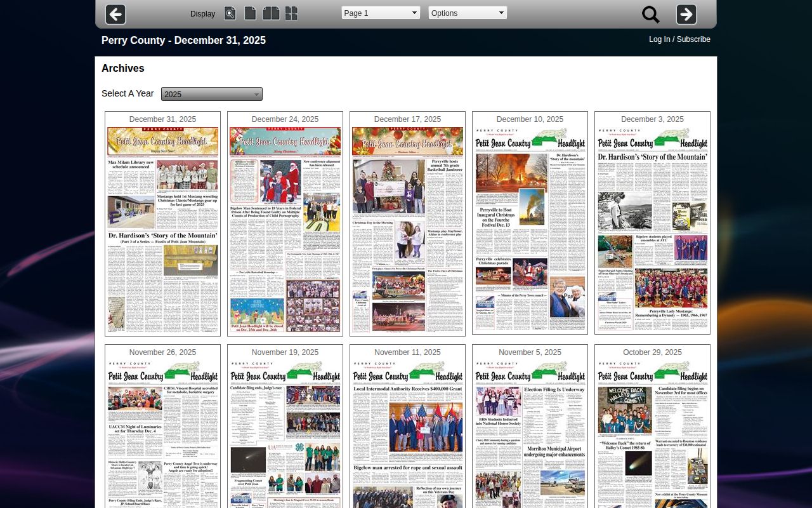Viewport: 812px width, 508px height.
Task: Switch to thumbnail grid display view
Action: tap(291, 13)
